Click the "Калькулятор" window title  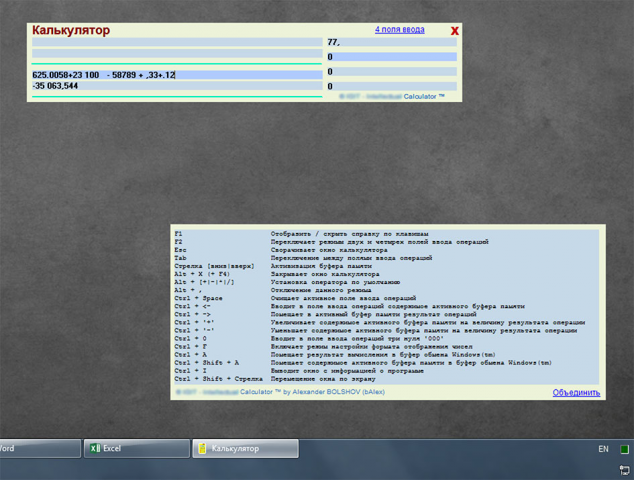click(71, 30)
